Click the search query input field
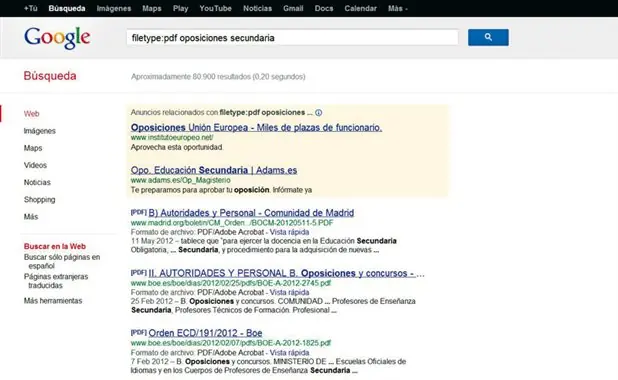618x380 pixels. [292, 38]
